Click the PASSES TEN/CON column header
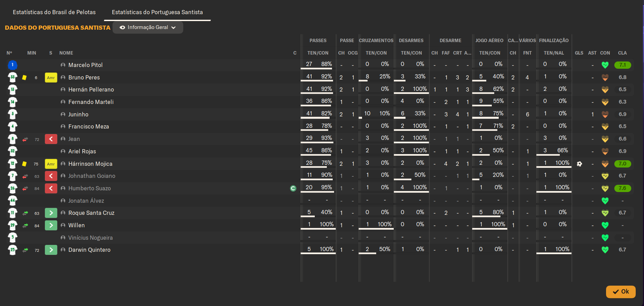 318,53
